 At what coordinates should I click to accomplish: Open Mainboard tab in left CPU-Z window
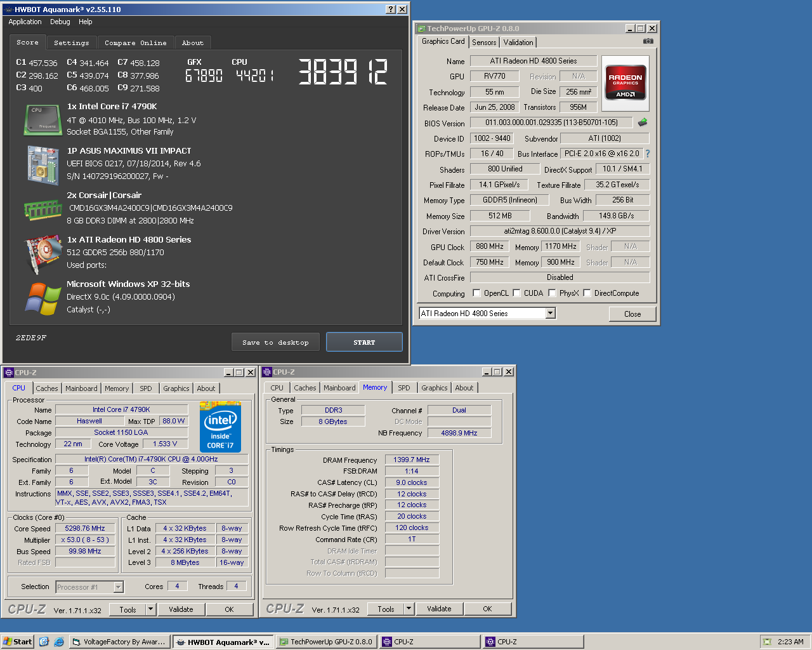tap(81, 388)
